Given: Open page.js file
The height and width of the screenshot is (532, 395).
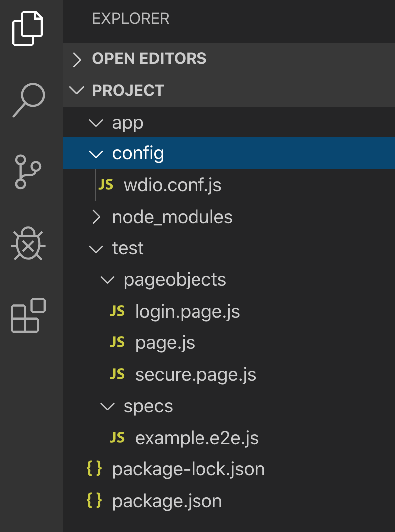Looking at the screenshot, I should (165, 343).
